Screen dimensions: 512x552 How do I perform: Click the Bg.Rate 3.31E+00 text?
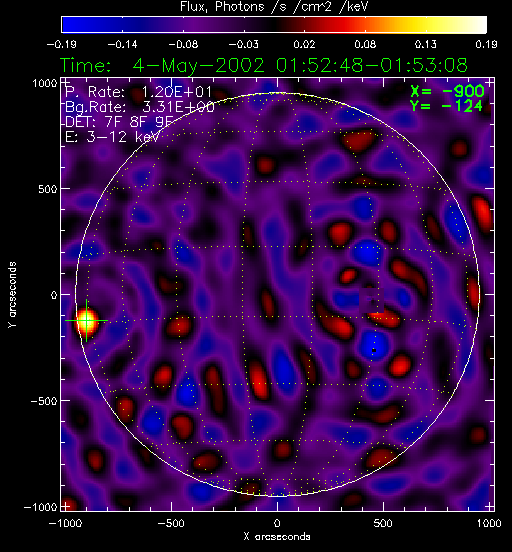[139, 107]
